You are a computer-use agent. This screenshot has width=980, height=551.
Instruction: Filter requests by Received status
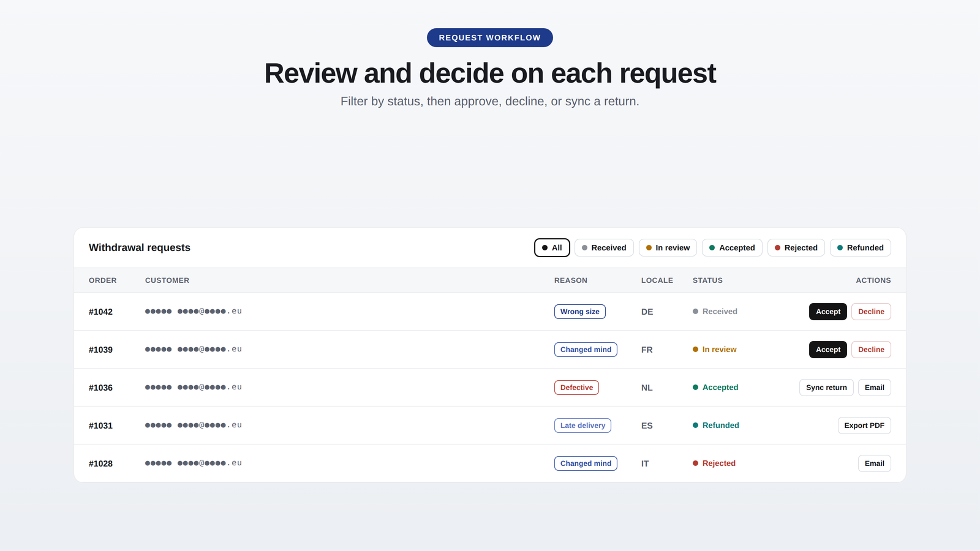604,248
